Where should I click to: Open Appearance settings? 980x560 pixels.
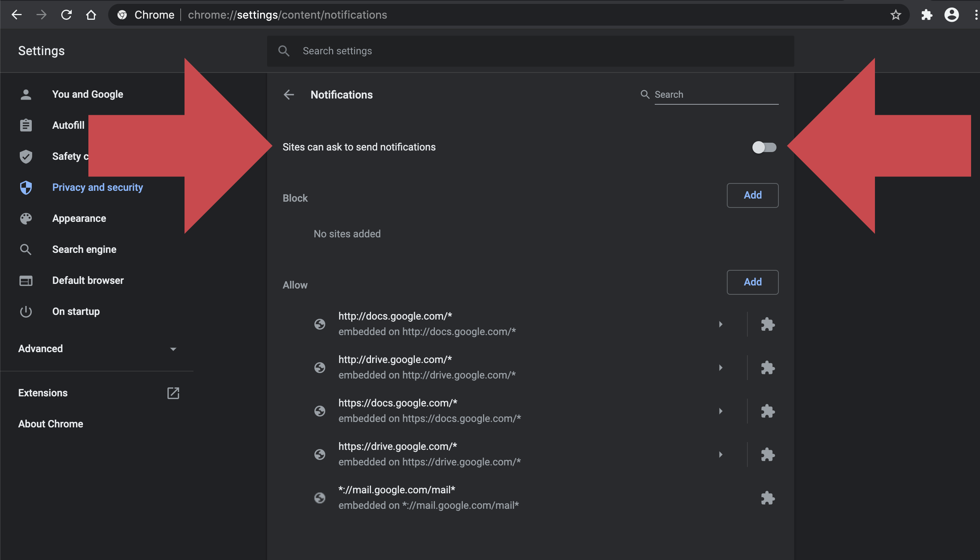coord(79,218)
